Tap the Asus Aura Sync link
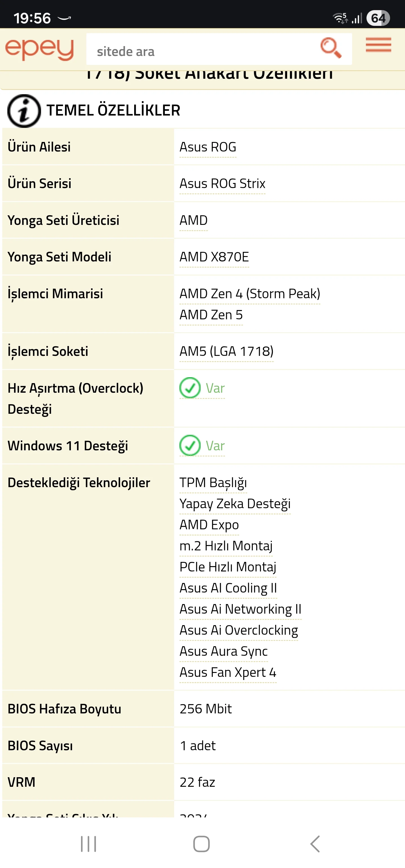This screenshot has height=868, width=405. click(x=224, y=651)
